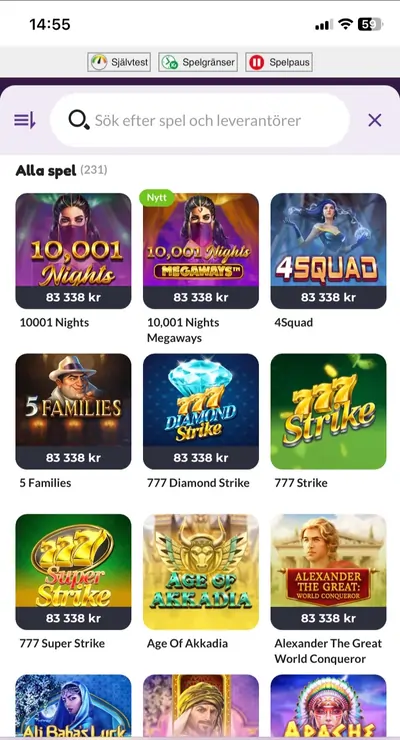This screenshot has height=740, width=400.
Task: Launch the green 777 Strike tile
Action: tap(328, 412)
